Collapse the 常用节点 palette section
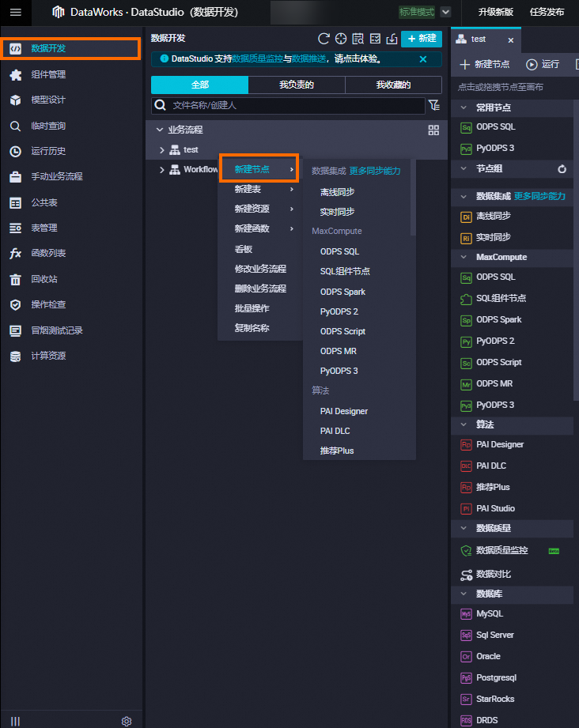 pyautogui.click(x=464, y=108)
